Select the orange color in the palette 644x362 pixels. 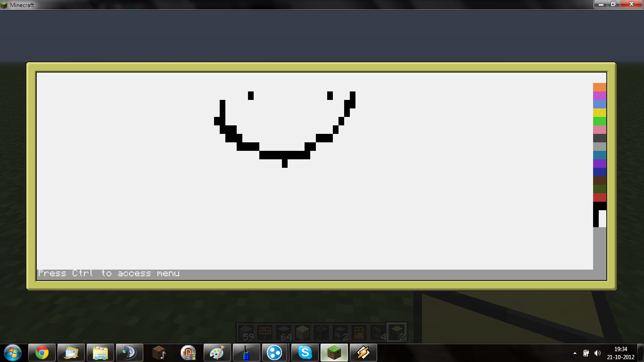point(599,87)
